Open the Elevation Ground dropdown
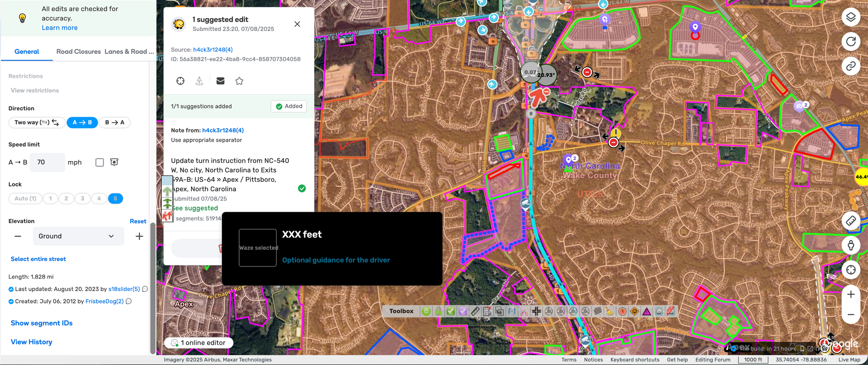 click(78, 236)
